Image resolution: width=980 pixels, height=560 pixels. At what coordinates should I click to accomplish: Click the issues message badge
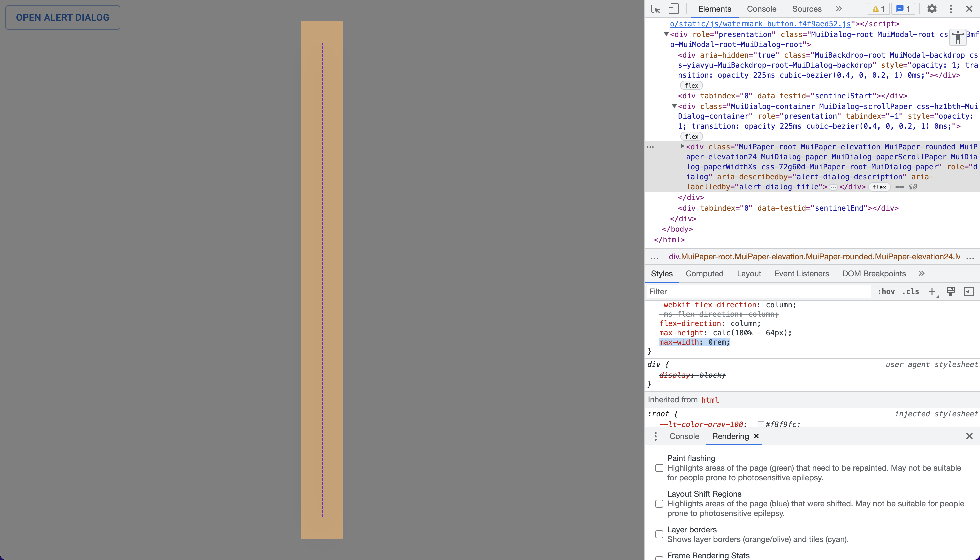pos(903,8)
